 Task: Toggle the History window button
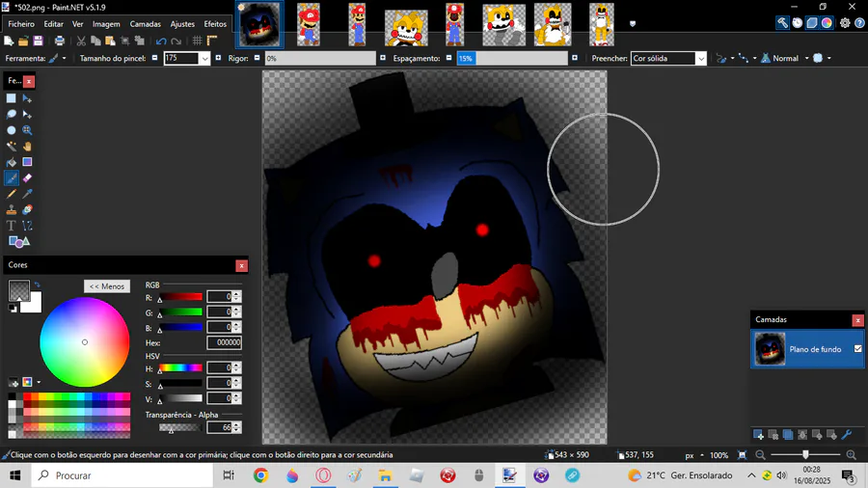point(798,23)
